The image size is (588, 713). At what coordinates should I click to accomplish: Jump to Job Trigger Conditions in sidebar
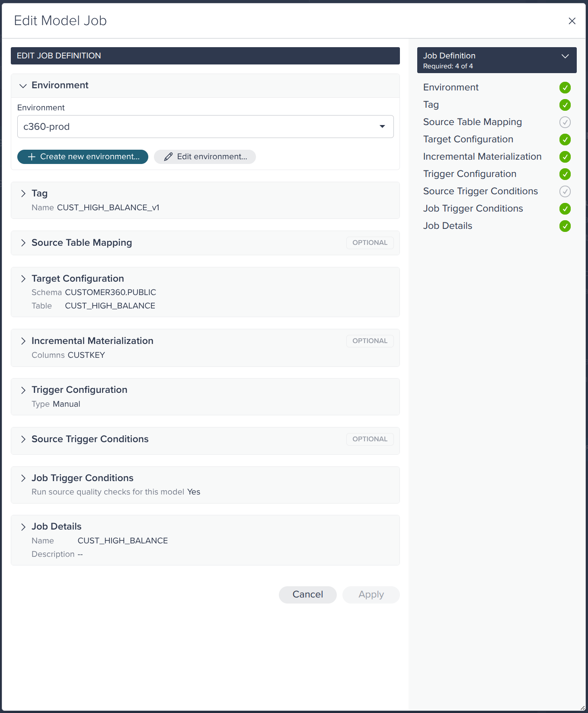point(473,209)
